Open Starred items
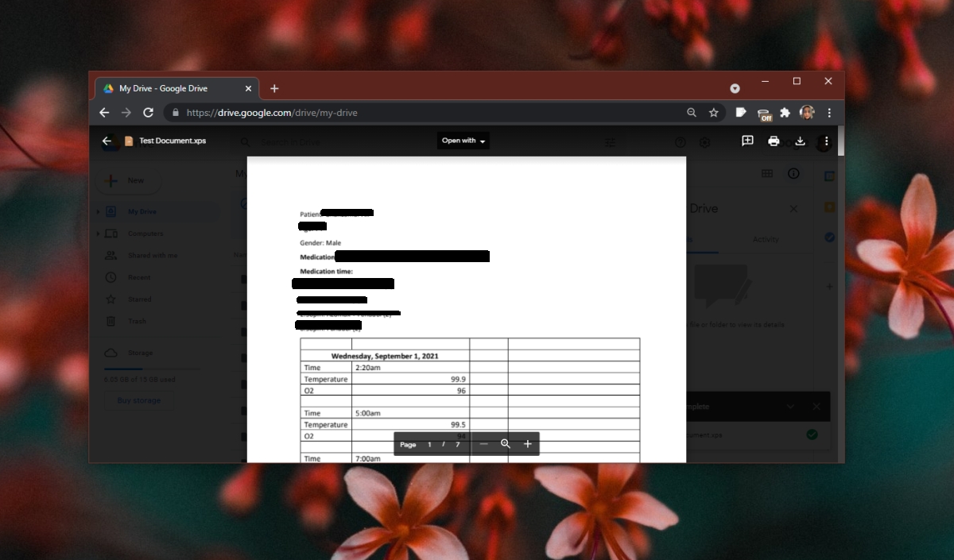This screenshot has width=954, height=560. (139, 299)
